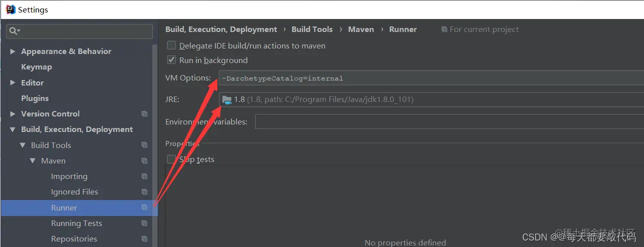The height and width of the screenshot is (247, 644).
Task: Click Appearance & Behavior label
Action: point(66,51)
